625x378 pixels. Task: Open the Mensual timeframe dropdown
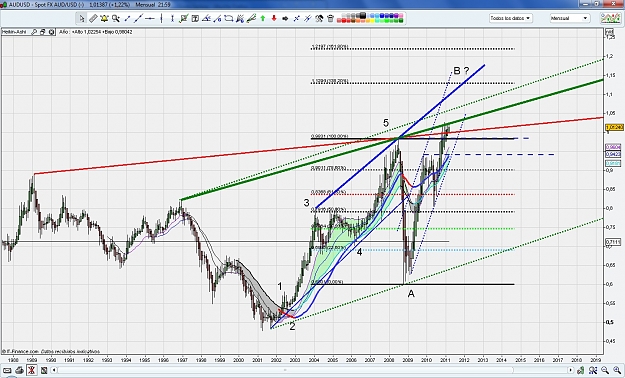tap(569, 18)
